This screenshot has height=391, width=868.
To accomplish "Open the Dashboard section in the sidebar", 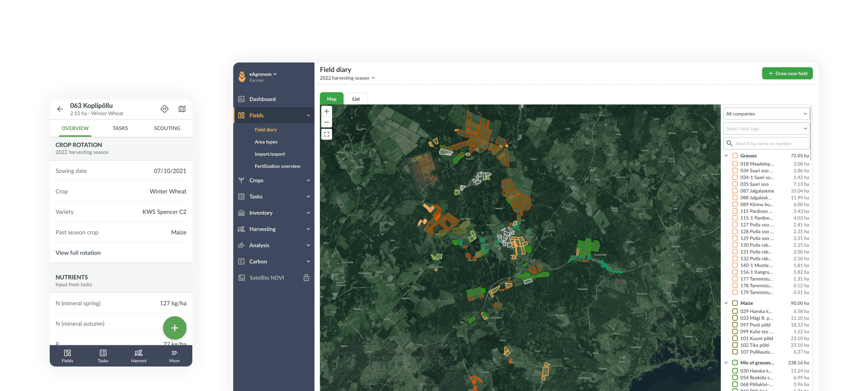I will [262, 99].
